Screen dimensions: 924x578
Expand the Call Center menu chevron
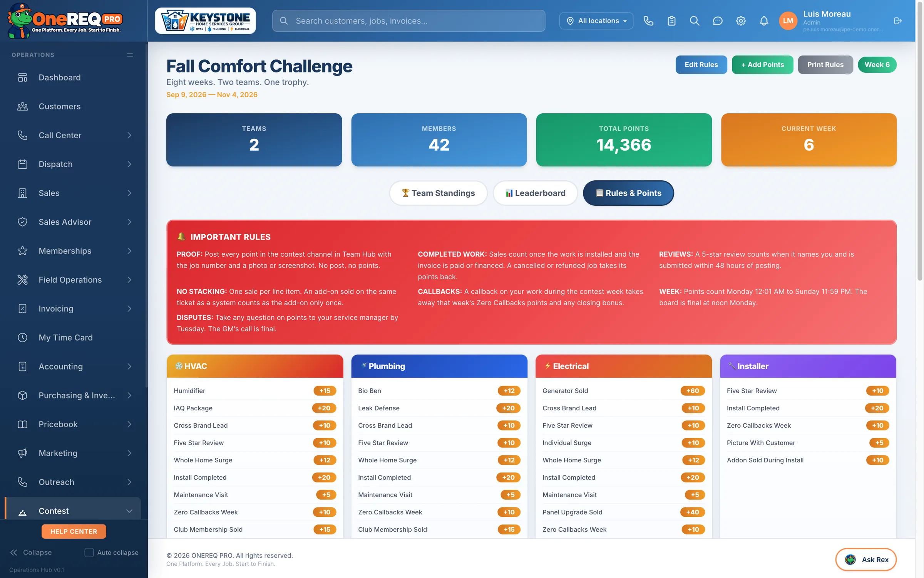click(129, 135)
